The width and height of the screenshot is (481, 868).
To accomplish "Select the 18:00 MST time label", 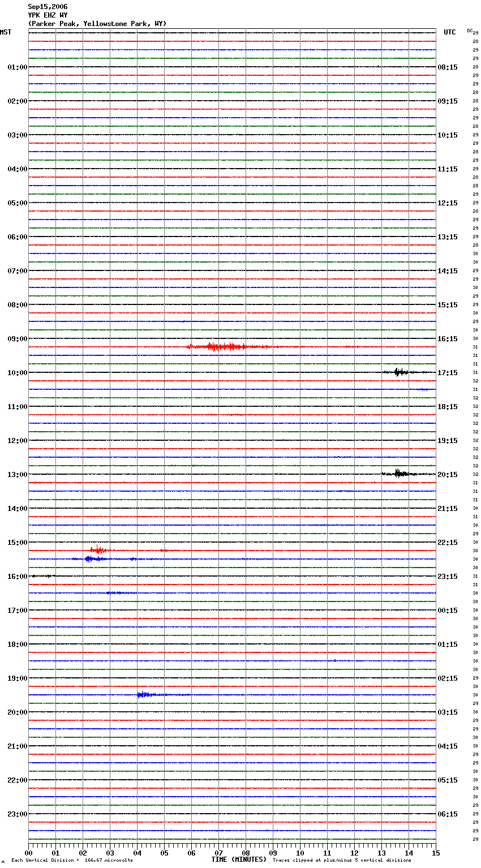I will point(18,644).
